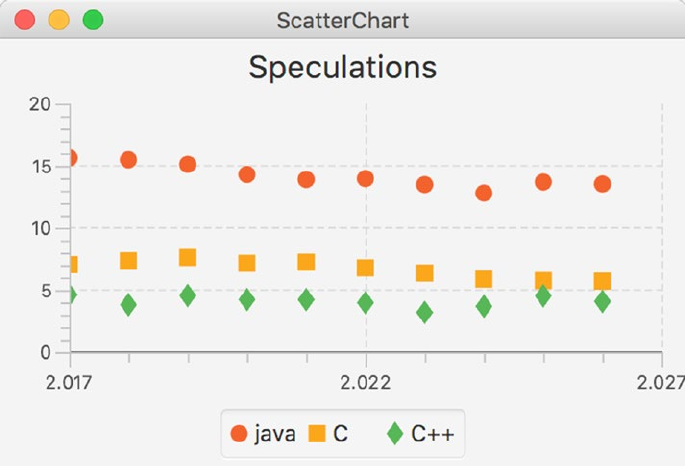This screenshot has width=685, height=466.
Task: Click the 2.022 x-axis label
Action: (x=365, y=382)
